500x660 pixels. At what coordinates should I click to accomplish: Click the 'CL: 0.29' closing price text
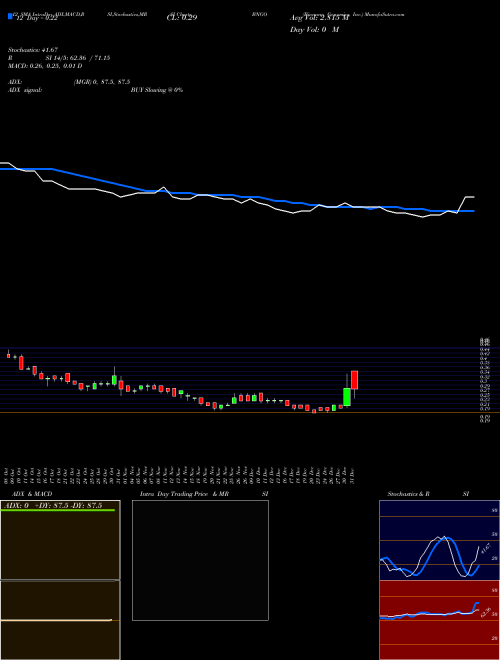point(182,18)
